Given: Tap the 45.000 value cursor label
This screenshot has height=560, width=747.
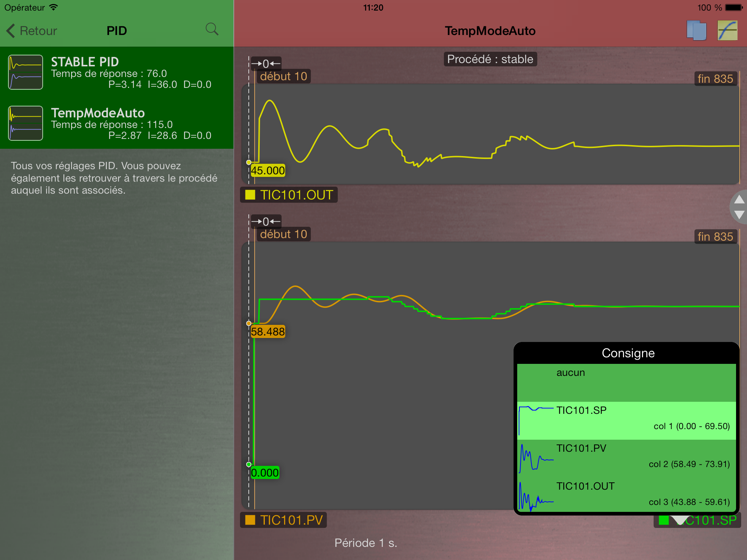Looking at the screenshot, I should coord(268,171).
